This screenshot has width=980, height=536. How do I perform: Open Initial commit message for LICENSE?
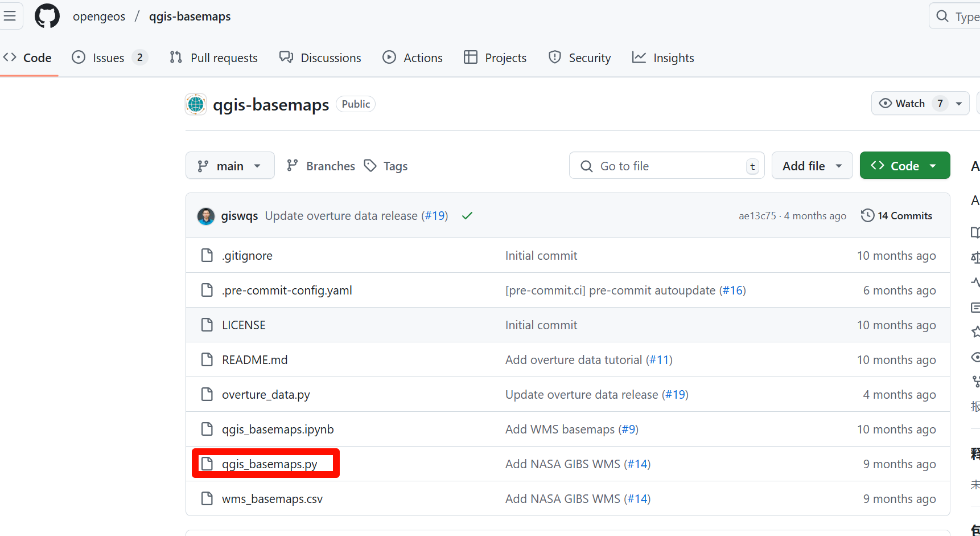point(541,325)
